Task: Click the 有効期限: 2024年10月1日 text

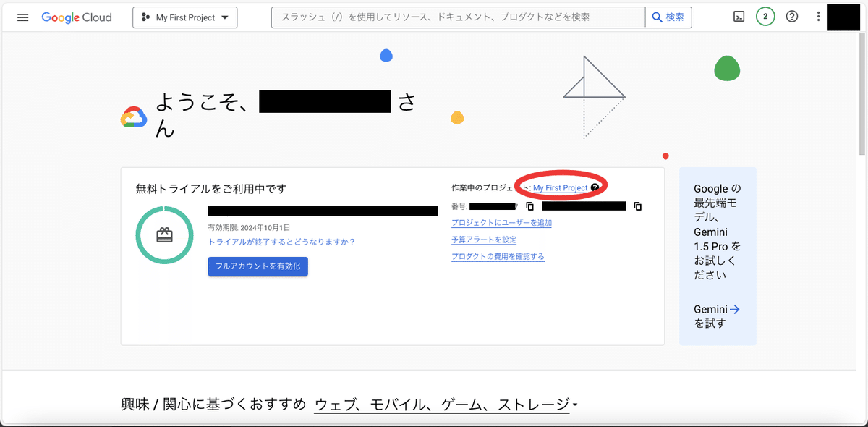Action: coord(250,227)
